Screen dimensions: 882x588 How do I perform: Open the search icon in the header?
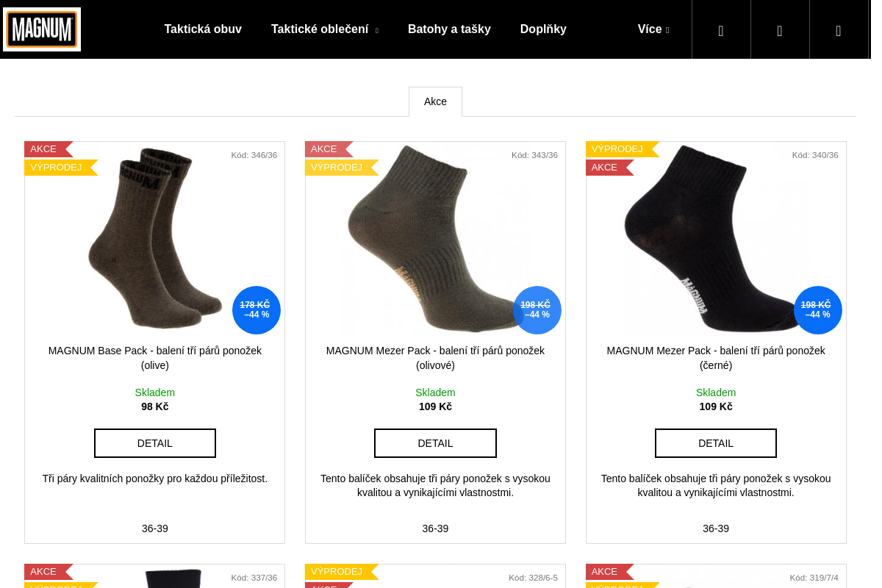click(721, 30)
